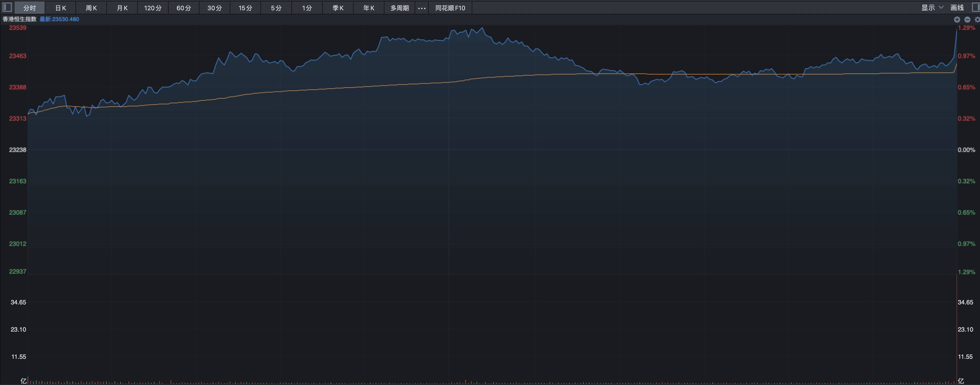Click the left 34.65 volume axis label
This screenshot has height=385, width=980.
point(18,302)
